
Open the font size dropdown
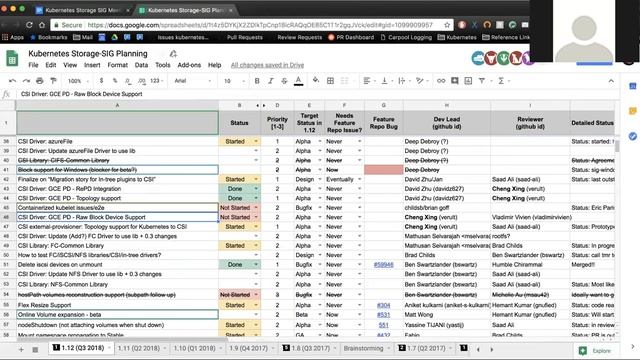[234, 81]
